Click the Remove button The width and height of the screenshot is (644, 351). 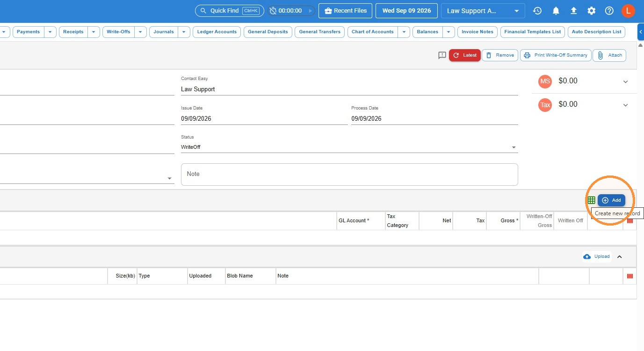(500, 55)
